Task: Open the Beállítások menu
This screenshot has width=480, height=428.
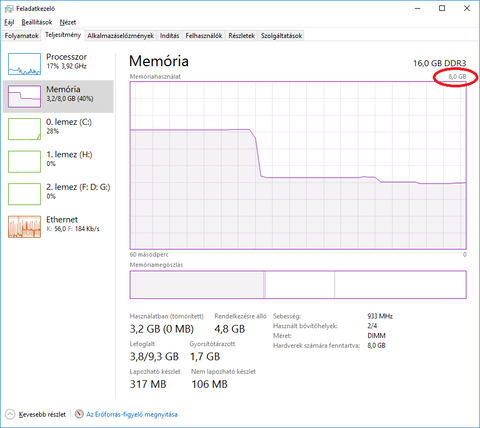Action: click(37, 22)
